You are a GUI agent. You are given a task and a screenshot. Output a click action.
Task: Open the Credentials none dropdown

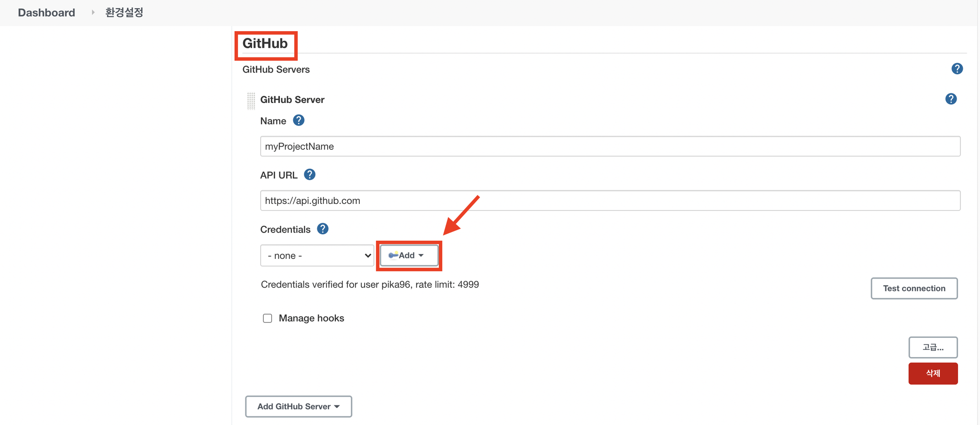pyautogui.click(x=317, y=256)
